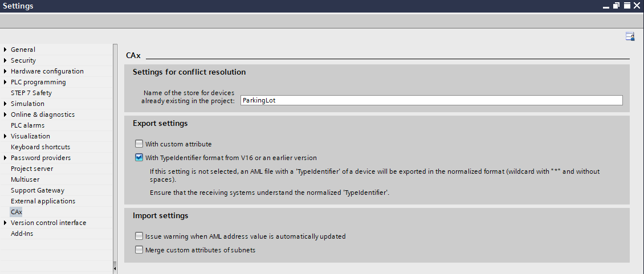Image resolution: width=644 pixels, height=274 pixels.
Task: Click the user settings icon at top right
Action: point(630,36)
